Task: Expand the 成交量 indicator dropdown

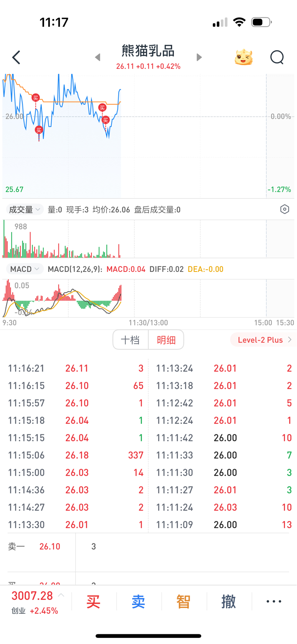Action: 24,210
